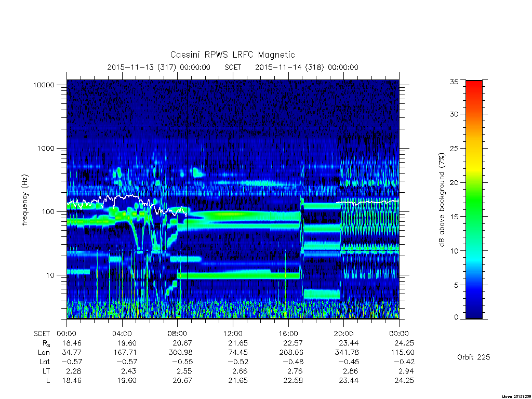Click the SCET 08:00 time tick label
This screenshot has width=532, height=399.
point(178,334)
